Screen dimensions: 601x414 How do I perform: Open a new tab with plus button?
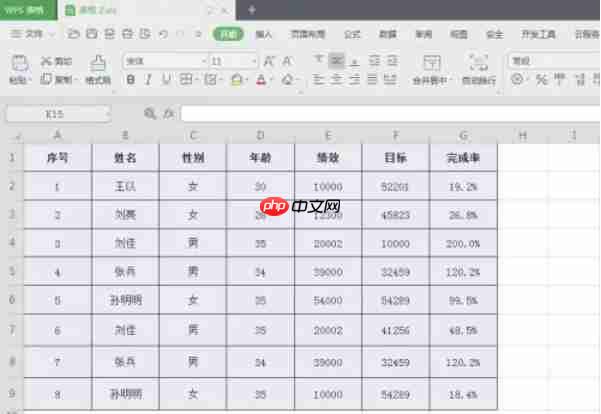[x=251, y=10]
